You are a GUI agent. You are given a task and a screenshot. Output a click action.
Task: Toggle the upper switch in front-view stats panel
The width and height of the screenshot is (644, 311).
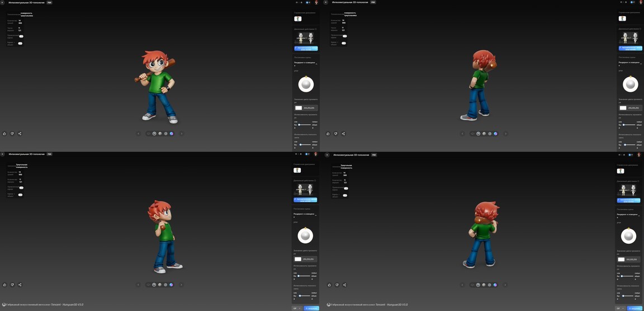(x=21, y=36)
